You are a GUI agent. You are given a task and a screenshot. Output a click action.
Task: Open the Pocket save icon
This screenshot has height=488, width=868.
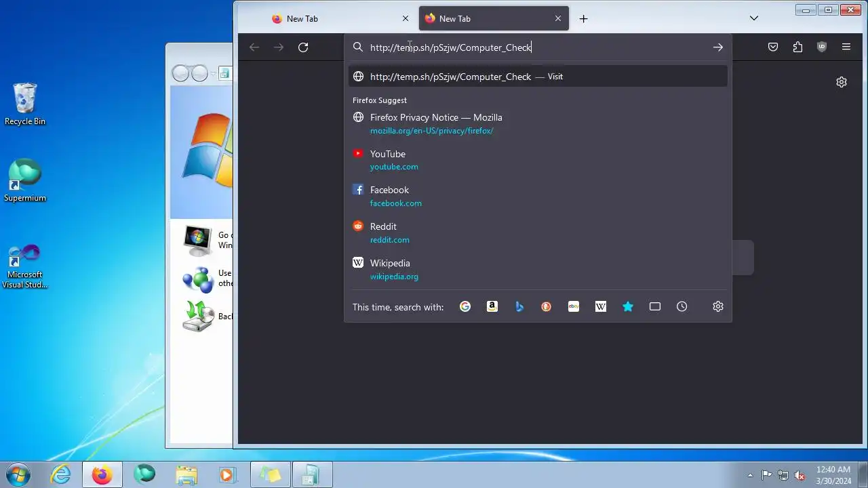point(773,47)
